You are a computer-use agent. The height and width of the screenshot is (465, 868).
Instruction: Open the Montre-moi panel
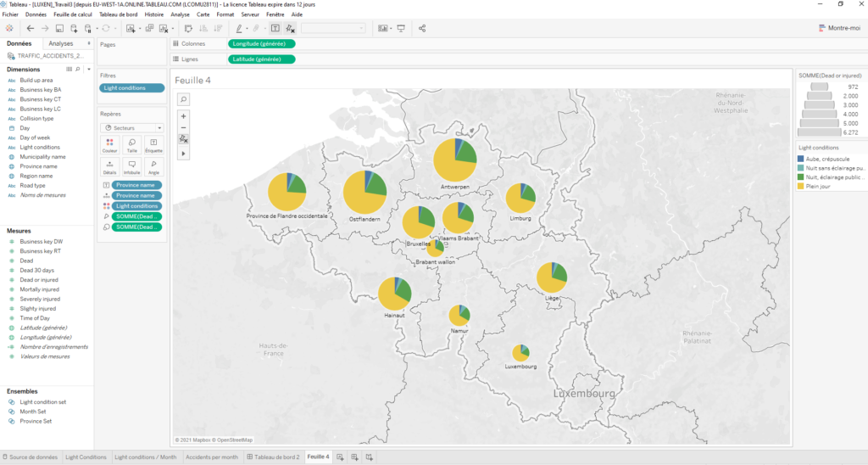point(839,28)
